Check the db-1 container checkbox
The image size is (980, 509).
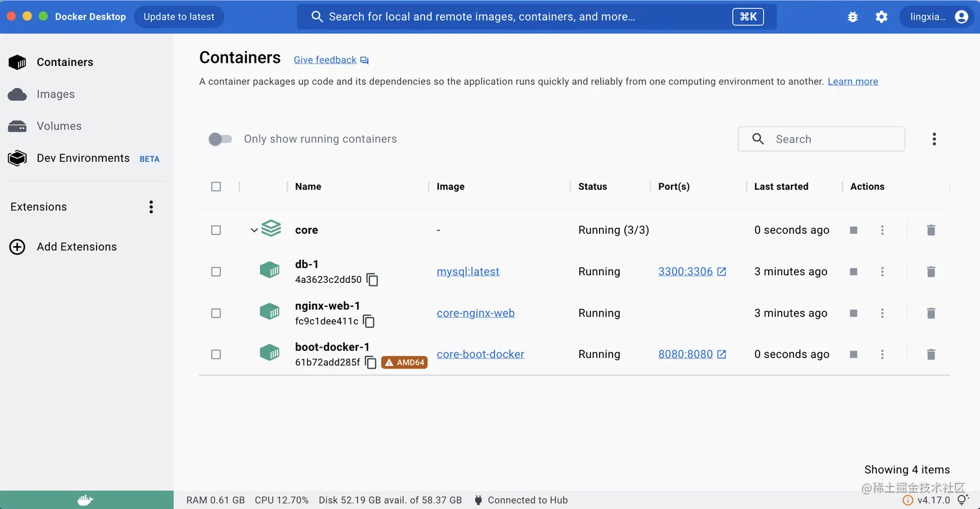point(216,271)
